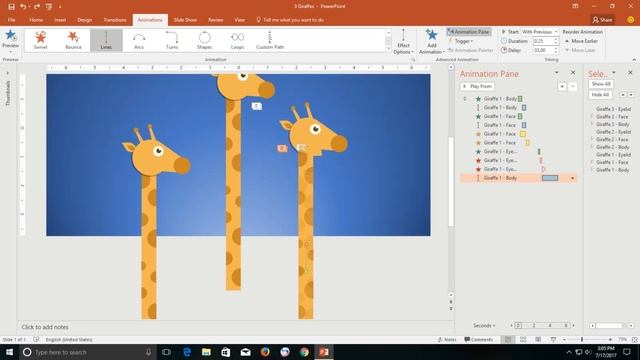Open the Trigger dropdown
Screen dimensions: 640x360
[x=461, y=41]
